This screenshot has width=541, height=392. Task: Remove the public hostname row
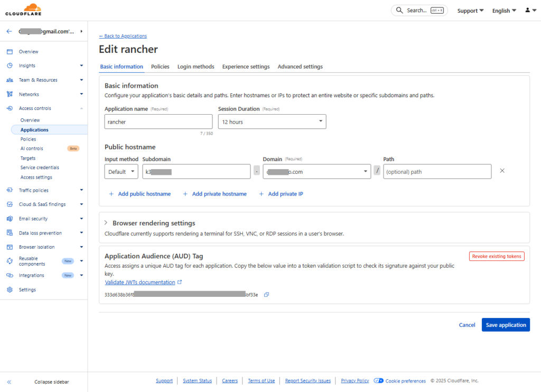coord(502,171)
